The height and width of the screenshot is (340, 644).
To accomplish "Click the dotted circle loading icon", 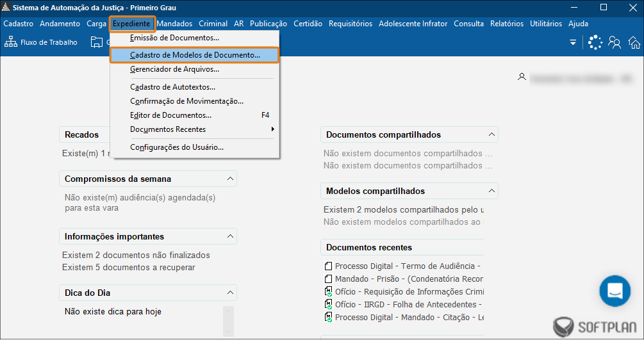I will click(x=595, y=42).
